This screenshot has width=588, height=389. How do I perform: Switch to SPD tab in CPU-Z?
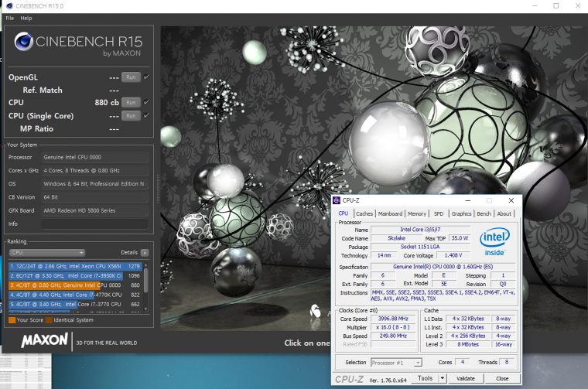pos(439,213)
